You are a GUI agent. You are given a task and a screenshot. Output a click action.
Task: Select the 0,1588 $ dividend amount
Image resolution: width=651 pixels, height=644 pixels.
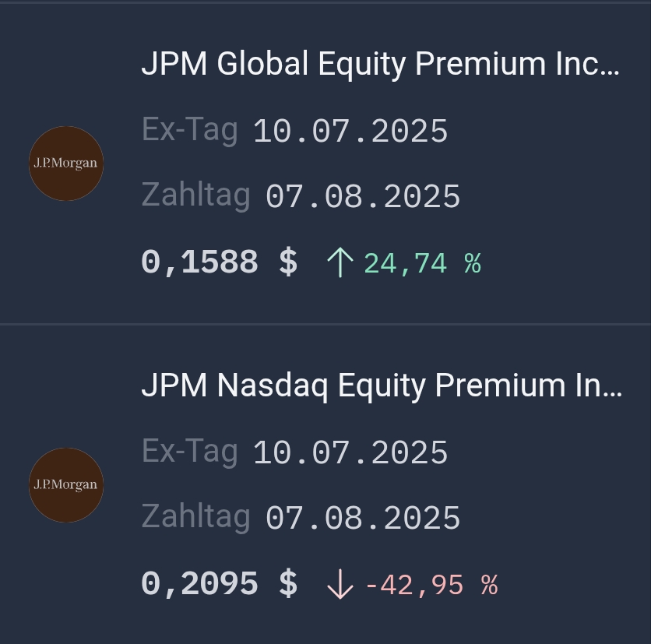pyautogui.click(x=220, y=262)
